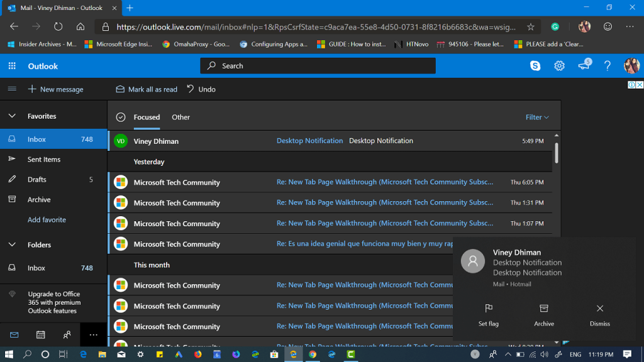Switch to Mail module icon
Image resolution: width=644 pixels, height=362 pixels.
coord(14,335)
